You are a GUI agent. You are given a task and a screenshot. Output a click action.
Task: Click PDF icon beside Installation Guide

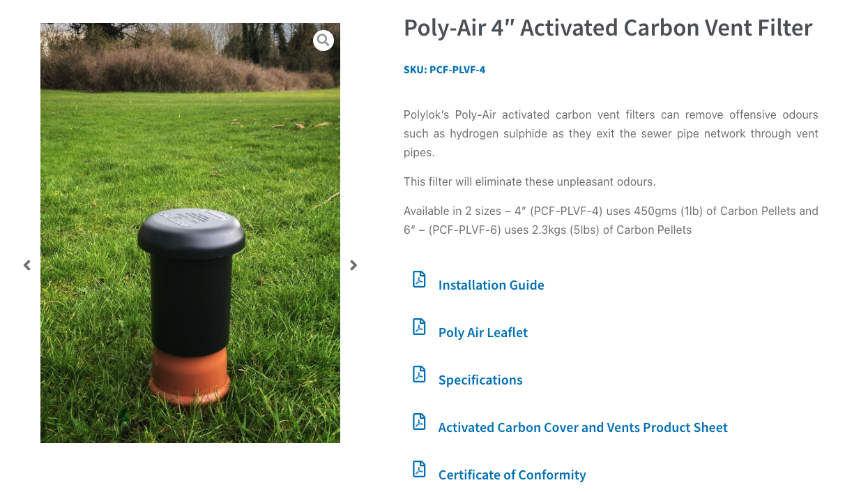(x=419, y=279)
